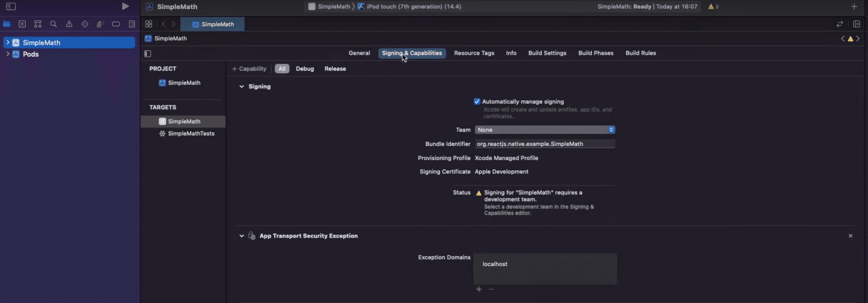Click the add editor split icon

856,24
